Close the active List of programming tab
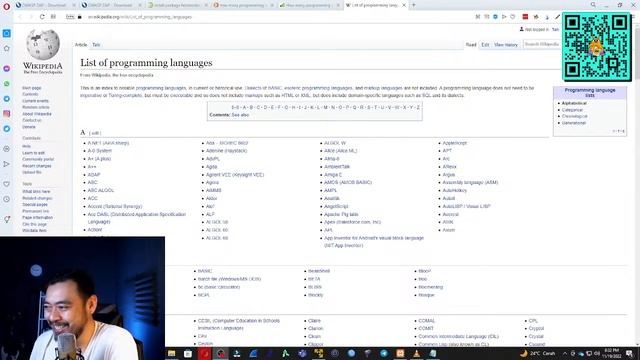This screenshot has height=360, width=640. (404, 5)
